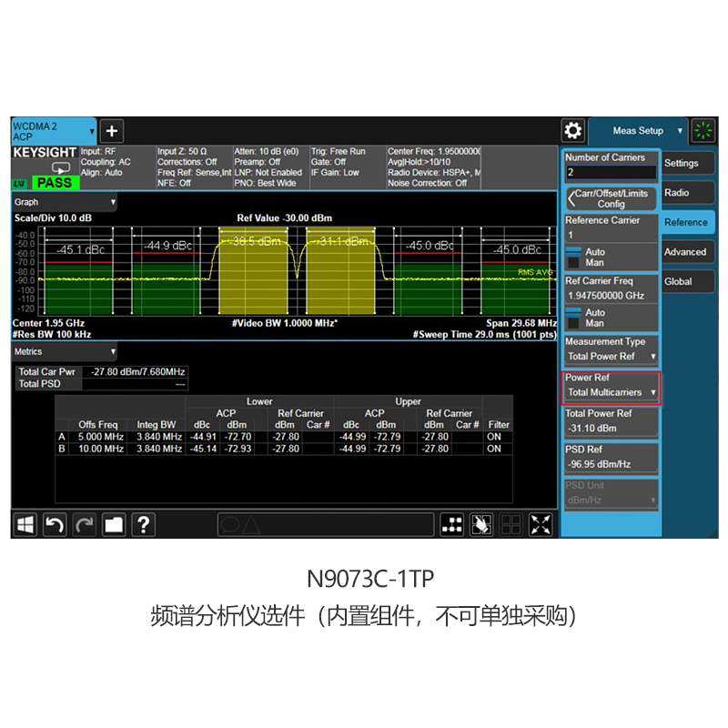This screenshot has width=728, height=728.
Task: Switch to the Global tab
Action: coord(688,281)
